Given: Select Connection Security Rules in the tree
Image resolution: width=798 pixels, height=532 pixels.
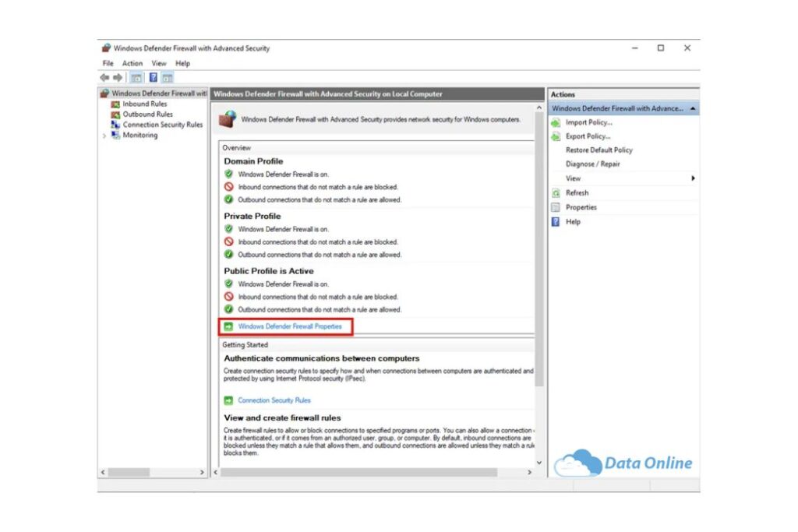Looking at the screenshot, I should coord(162,125).
